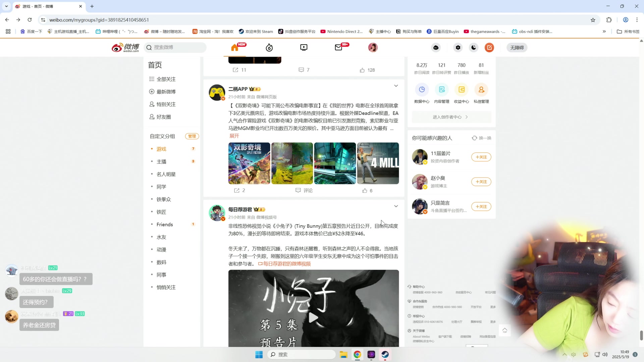Select the 名人明星 group

click(x=166, y=174)
